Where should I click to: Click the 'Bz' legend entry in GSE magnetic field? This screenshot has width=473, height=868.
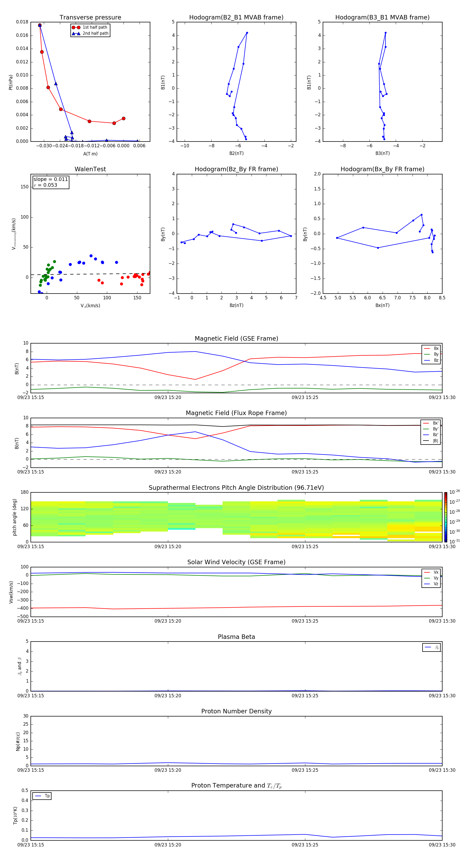tap(431, 360)
